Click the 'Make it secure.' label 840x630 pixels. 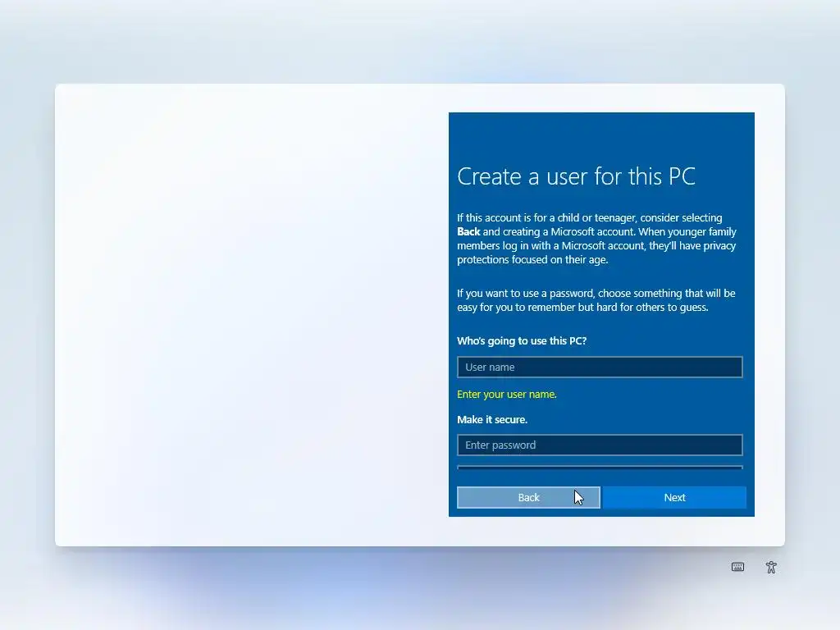492,419
